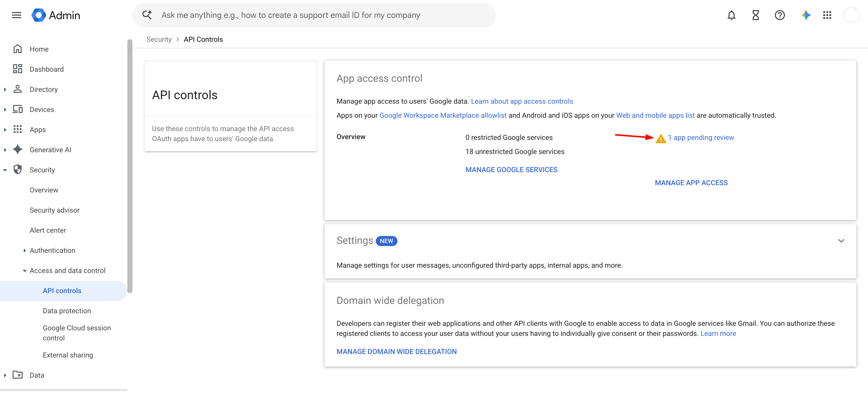Click the Google Admin logo
Viewport: 868px width, 394px height.
[56, 15]
